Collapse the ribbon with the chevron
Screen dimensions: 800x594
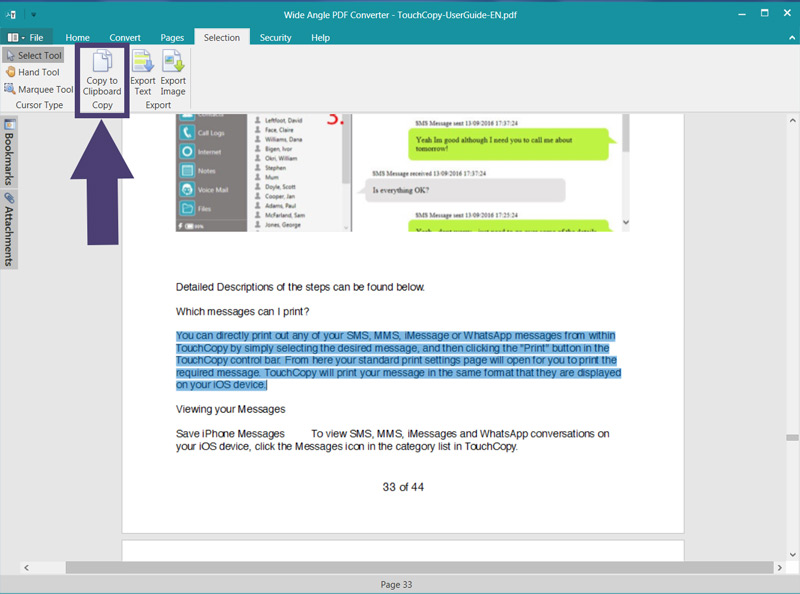tap(792, 37)
